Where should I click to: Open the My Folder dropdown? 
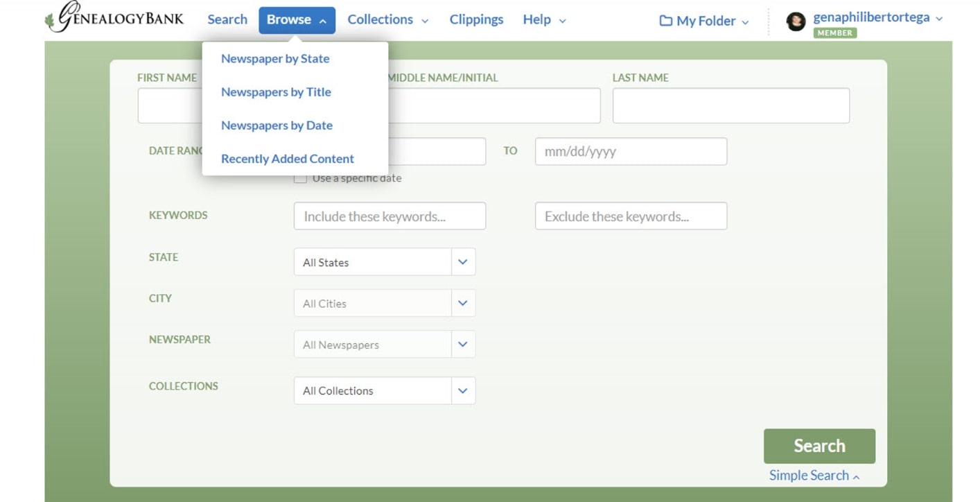tap(704, 21)
